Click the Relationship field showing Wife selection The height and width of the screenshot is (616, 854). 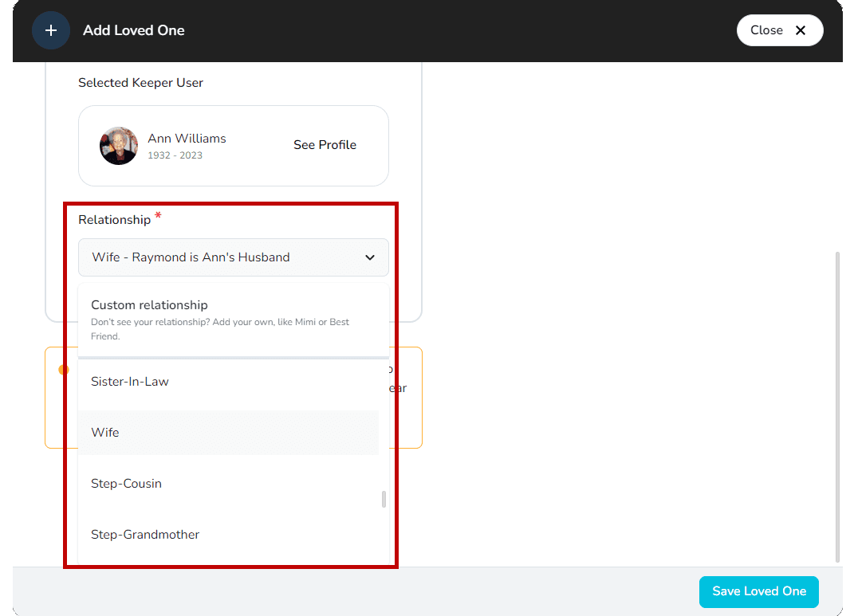223,257
